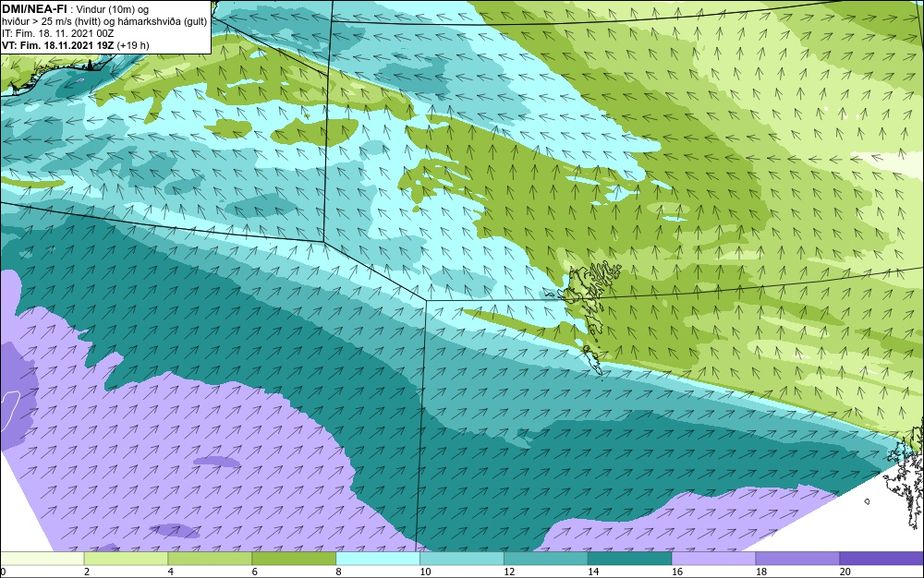Screen dimensions: 924x578
Task: Click the 'hviður > 25 m/s (hvítt)' line
Action: coord(53,21)
